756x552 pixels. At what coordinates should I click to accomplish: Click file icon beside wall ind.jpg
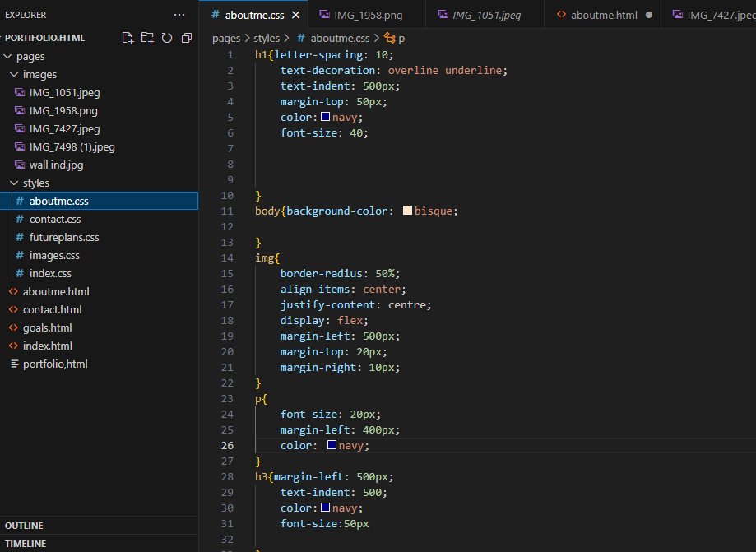pyautogui.click(x=20, y=165)
